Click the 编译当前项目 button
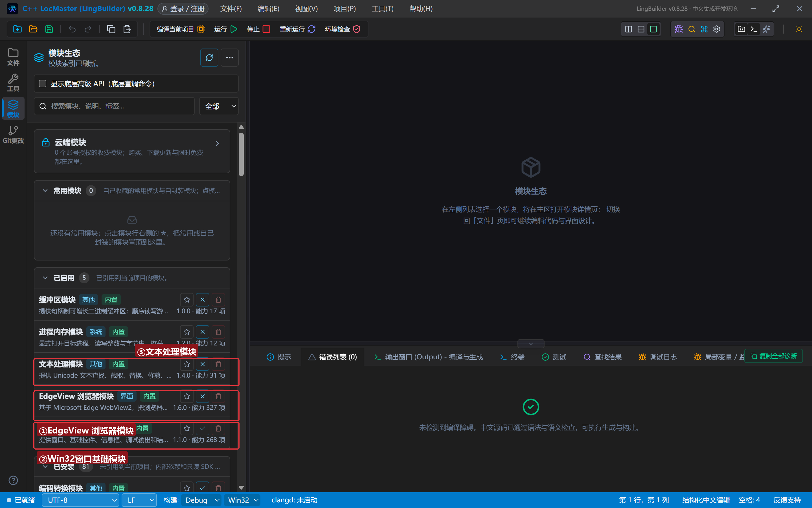This screenshot has width=812, height=508. [181, 29]
